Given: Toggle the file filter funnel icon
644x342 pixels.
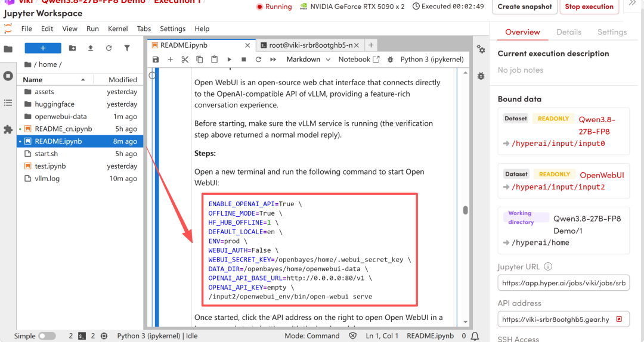Looking at the screenshot, I should pyautogui.click(x=127, y=48).
